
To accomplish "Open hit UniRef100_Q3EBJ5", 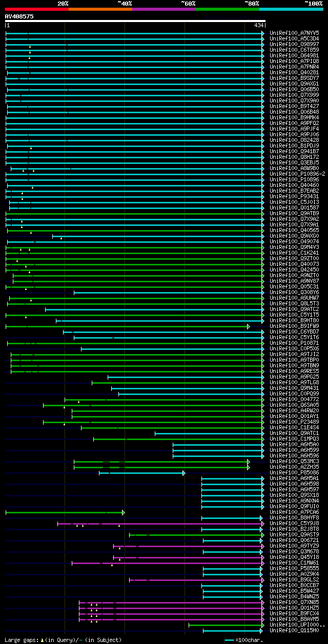I will pyautogui.click(x=294, y=162).
